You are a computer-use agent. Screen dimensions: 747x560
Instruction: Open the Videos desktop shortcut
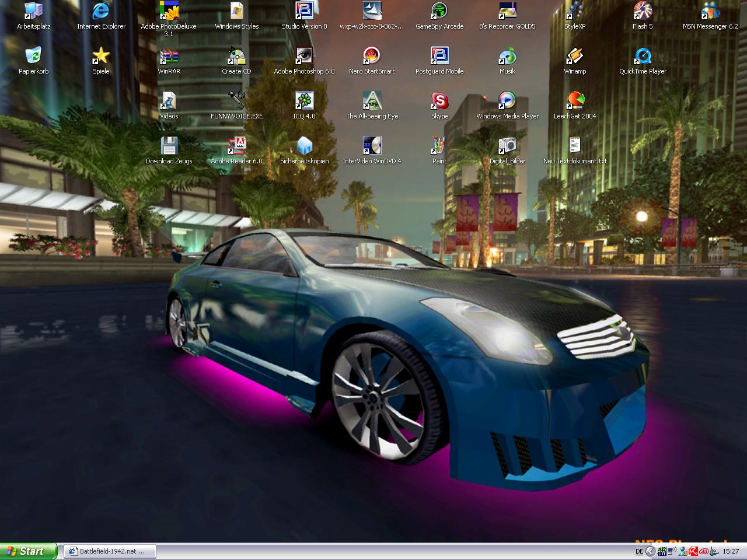[169, 106]
